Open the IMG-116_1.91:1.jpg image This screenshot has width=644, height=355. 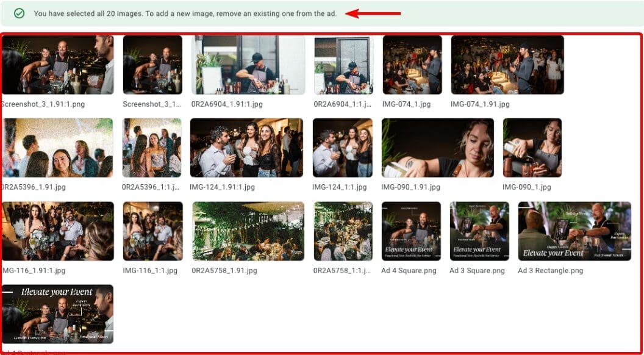58,231
